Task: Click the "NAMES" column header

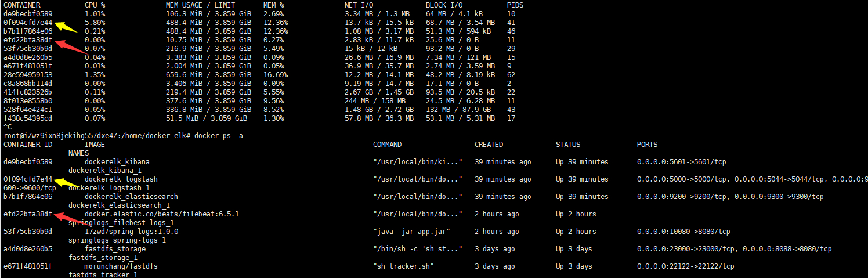Action: click(x=78, y=153)
